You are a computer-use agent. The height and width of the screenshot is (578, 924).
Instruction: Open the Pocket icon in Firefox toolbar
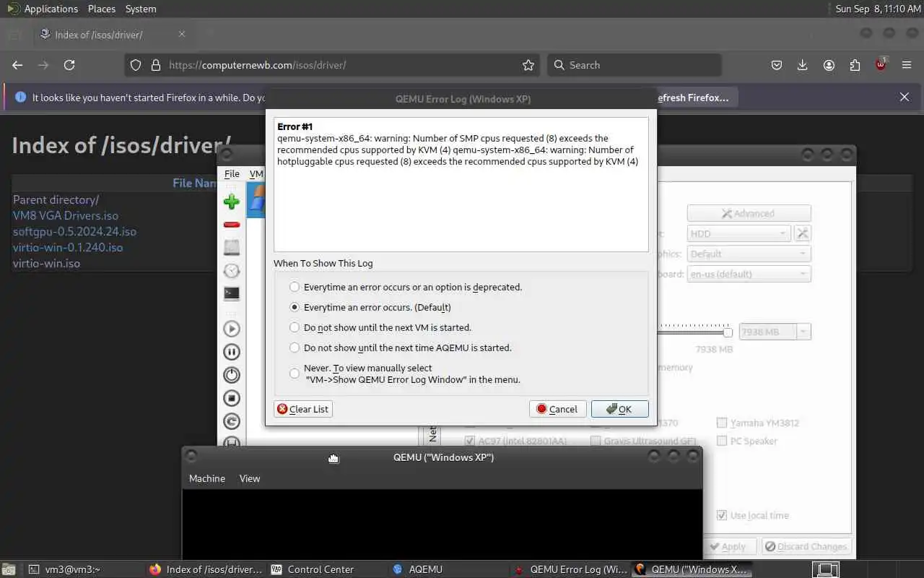777,65
